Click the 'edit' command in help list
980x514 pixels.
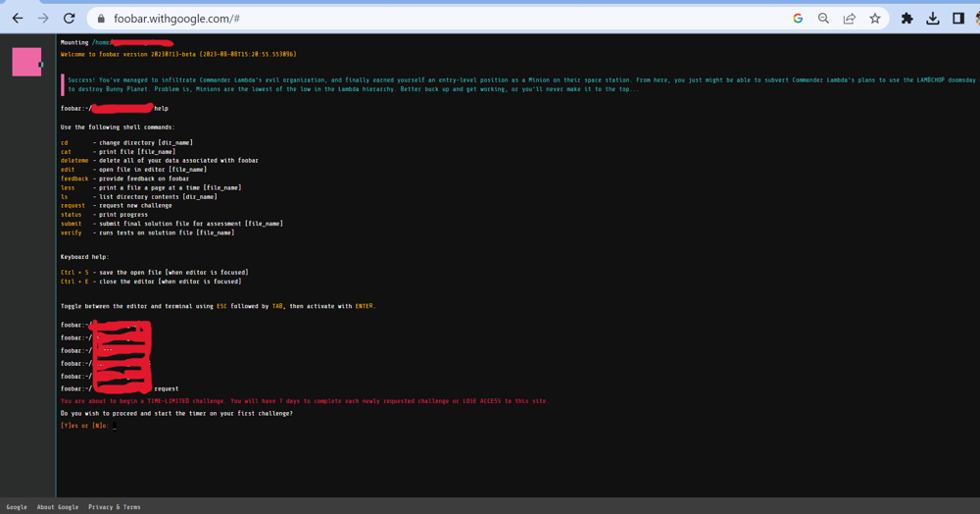tap(68, 170)
